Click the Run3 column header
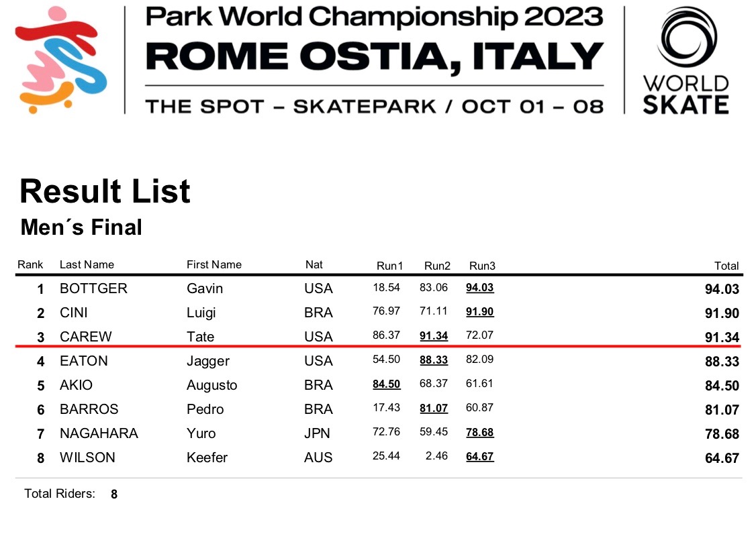Image resolution: width=756 pixels, height=534 pixels. click(x=482, y=266)
